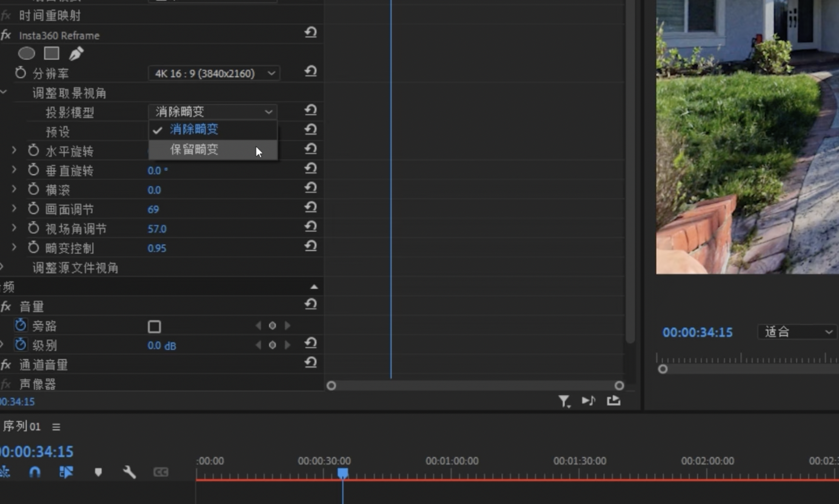Select the rectangle mask tool
The height and width of the screenshot is (504, 839).
point(52,53)
